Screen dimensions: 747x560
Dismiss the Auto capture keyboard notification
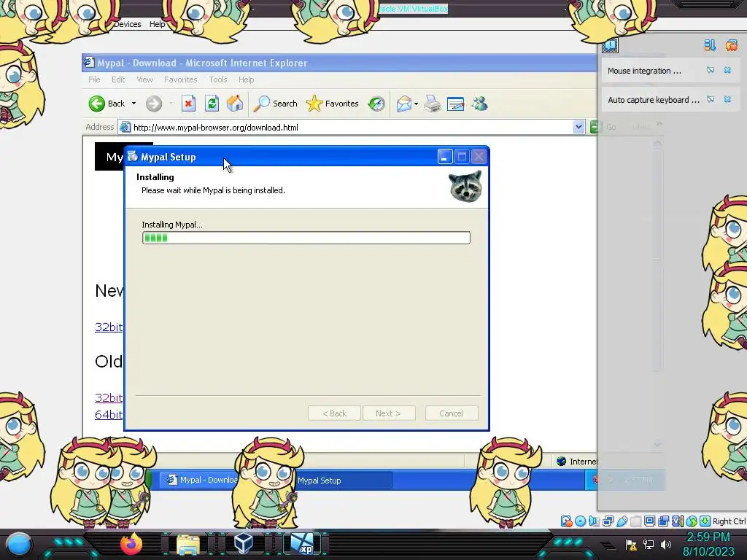[x=727, y=99]
